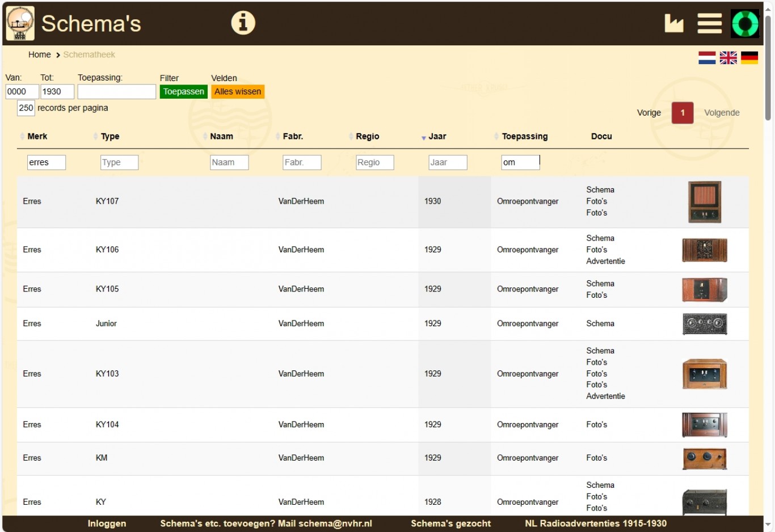This screenshot has width=775, height=532.
Task: Open KY radio thumbnail
Action: (705, 502)
